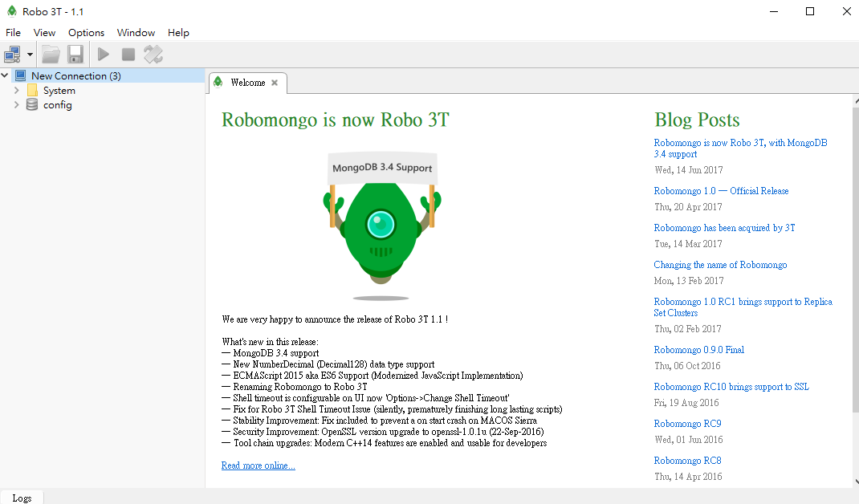This screenshot has height=504, width=859.
Task: Click the rotate orientation toolbar icon
Action: pyautogui.click(x=153, y=55)
